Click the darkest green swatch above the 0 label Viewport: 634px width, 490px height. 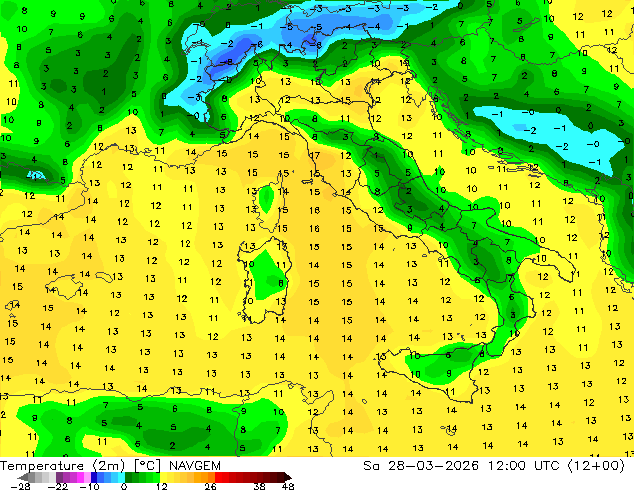(128, 477)
